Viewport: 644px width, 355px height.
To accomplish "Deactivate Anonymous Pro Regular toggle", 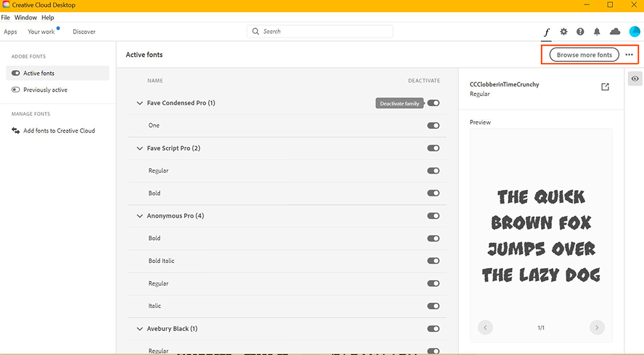I will (433, 283).
